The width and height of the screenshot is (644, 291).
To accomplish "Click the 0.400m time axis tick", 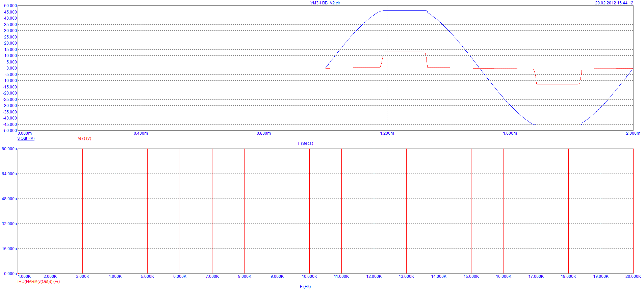I will (141, 133).
